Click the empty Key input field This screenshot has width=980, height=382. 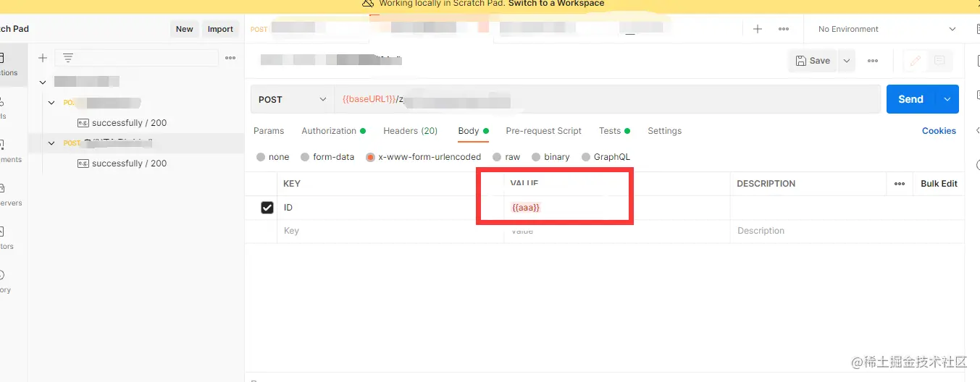(x=390, y=231)
